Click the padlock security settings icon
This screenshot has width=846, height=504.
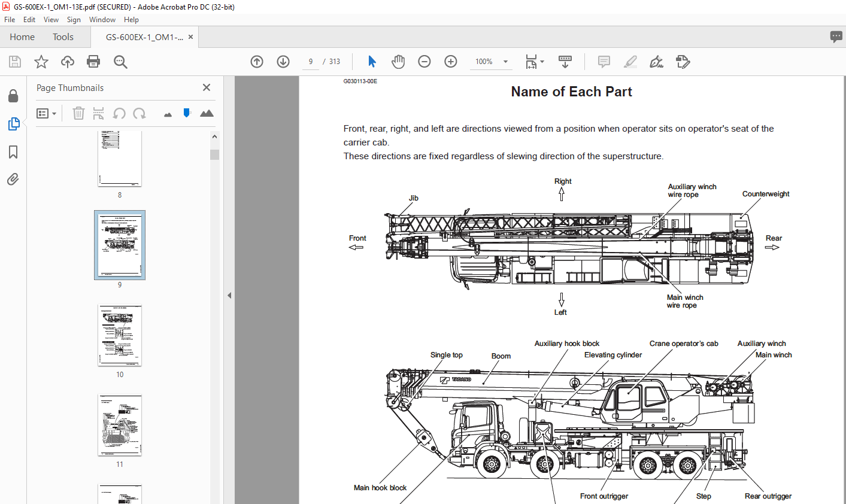pos(13,96)
